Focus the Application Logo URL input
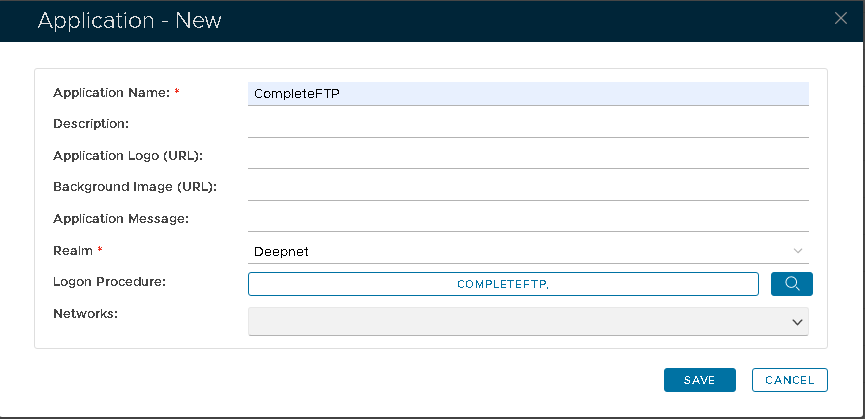The width and height of the screenshot is (865, 419). pyautogui.click(x=528, y=156)
